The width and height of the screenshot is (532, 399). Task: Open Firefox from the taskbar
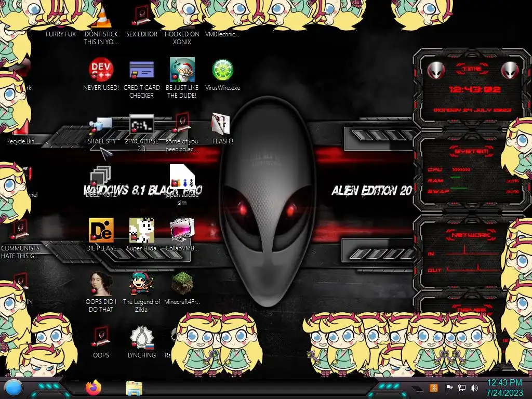94,388
